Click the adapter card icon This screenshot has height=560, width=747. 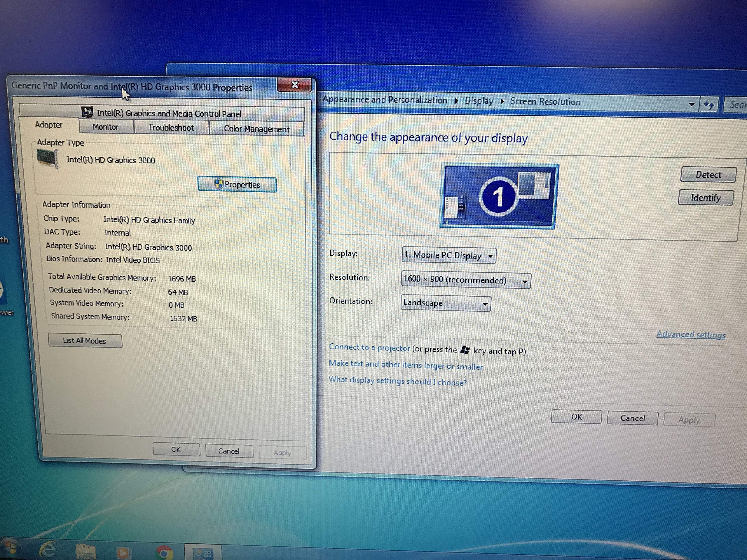[48, 158]
